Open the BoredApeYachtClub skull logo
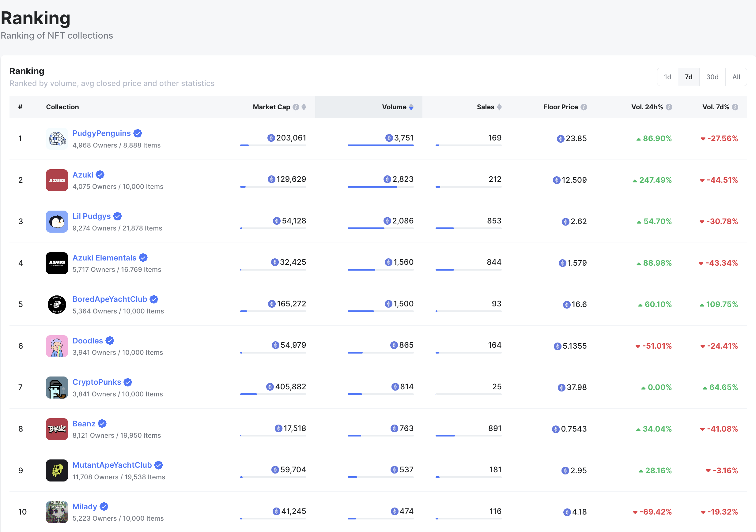 57,305
